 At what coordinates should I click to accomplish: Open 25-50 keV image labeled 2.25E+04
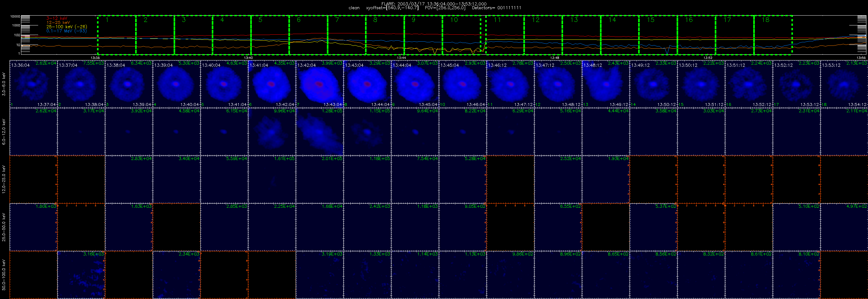[x=272, y=227]
